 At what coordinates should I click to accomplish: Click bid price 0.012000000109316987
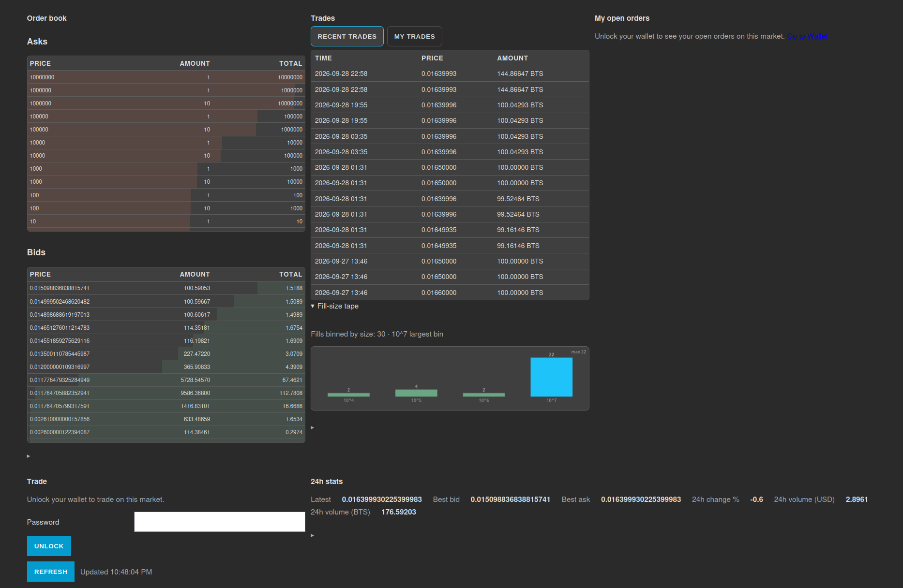tap(60, 367)
